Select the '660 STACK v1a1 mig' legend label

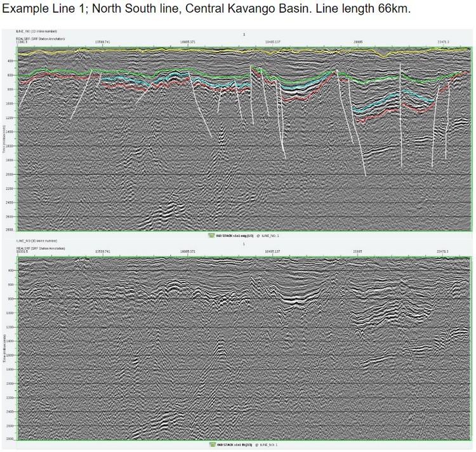point(234,235)
